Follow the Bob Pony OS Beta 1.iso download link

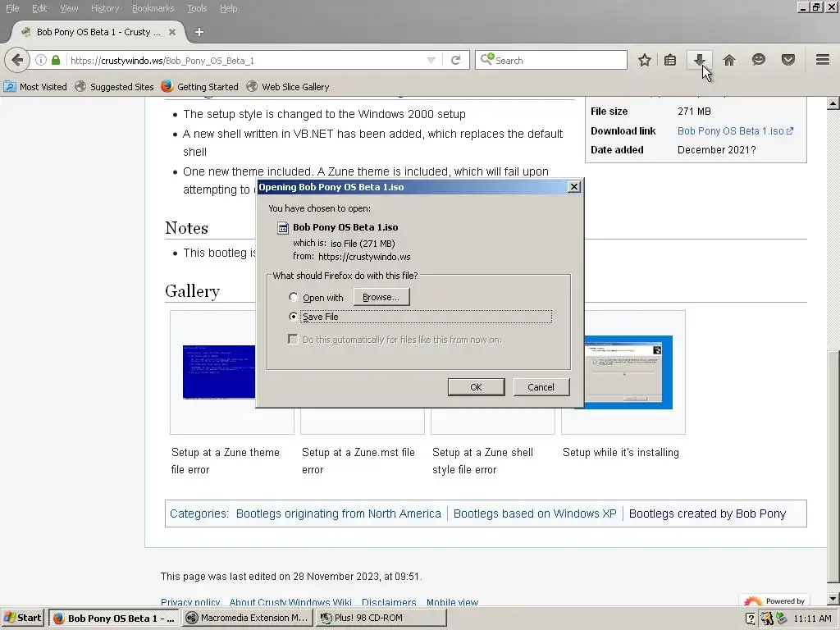pyautogui.click(x=735, y=130)
